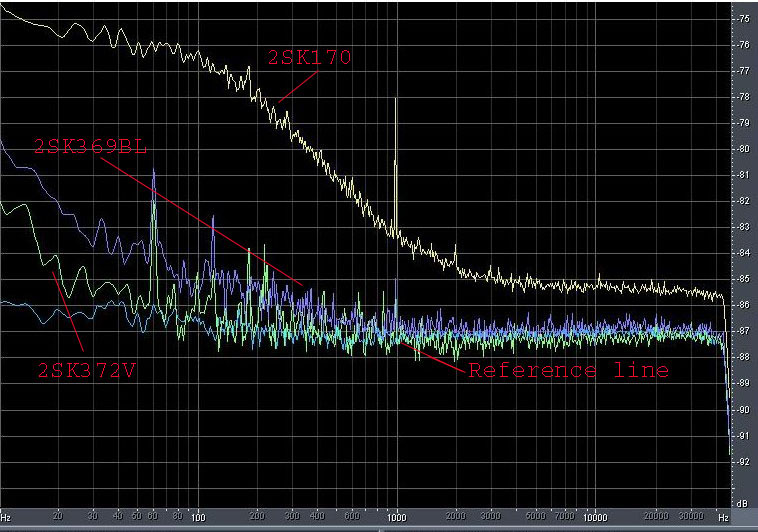Screen dimensions: 758x532
Task: Click the -83 value on the level axis
Action: coord(743,227)
